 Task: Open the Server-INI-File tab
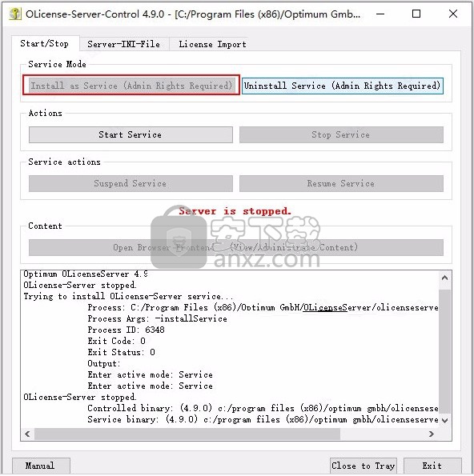click(123, 44)
